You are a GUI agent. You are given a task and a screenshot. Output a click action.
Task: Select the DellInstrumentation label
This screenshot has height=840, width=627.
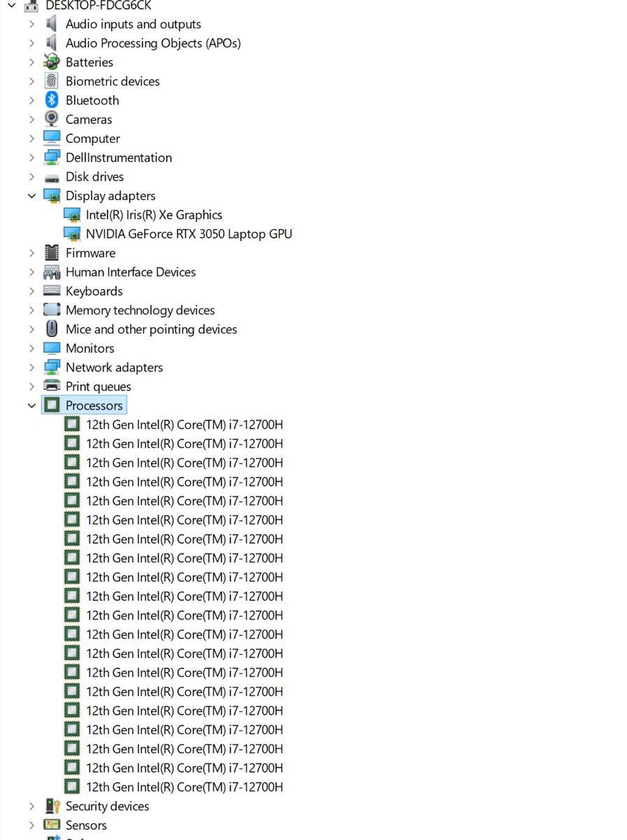[x=119, y=157]
